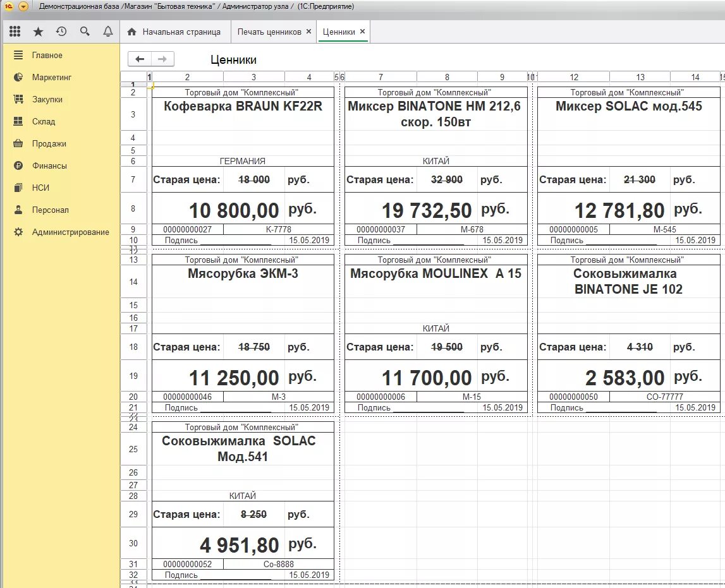Click the price 19 732,50
This screenshot has height=588, width=725.
point(427,210)
